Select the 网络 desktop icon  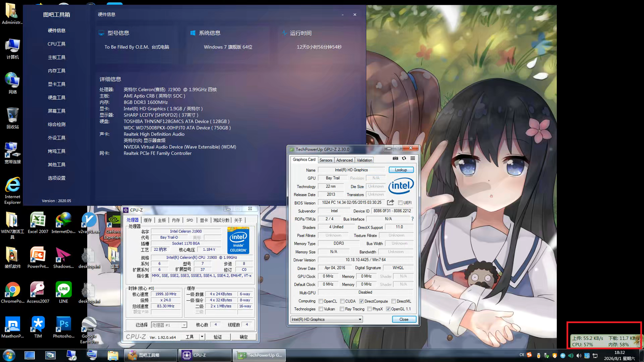[x=13, y=84]
